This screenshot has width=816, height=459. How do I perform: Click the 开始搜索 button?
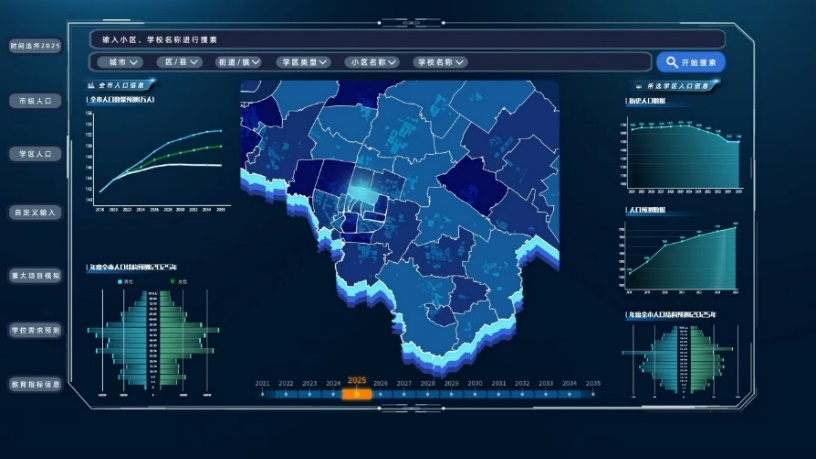(691, 62)
